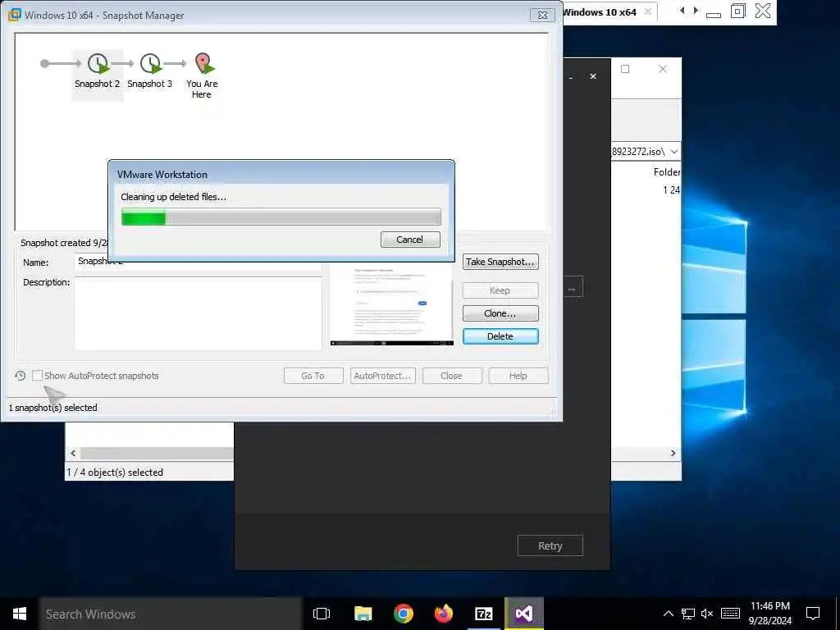Image resolution: width=840 pixels, height=630 pixels.
Task: Click the Clone button
Action: (500, 313)
